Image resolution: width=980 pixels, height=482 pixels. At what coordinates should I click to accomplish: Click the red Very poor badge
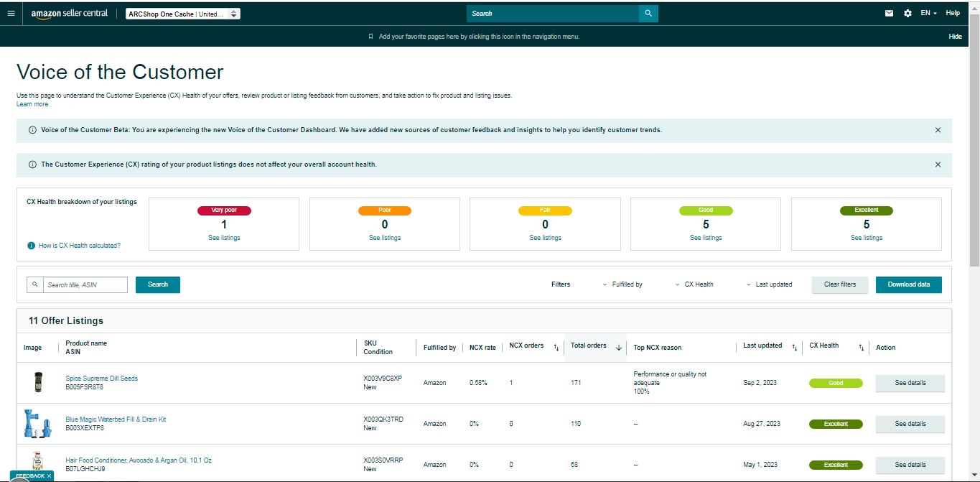(x=224, y=210)
